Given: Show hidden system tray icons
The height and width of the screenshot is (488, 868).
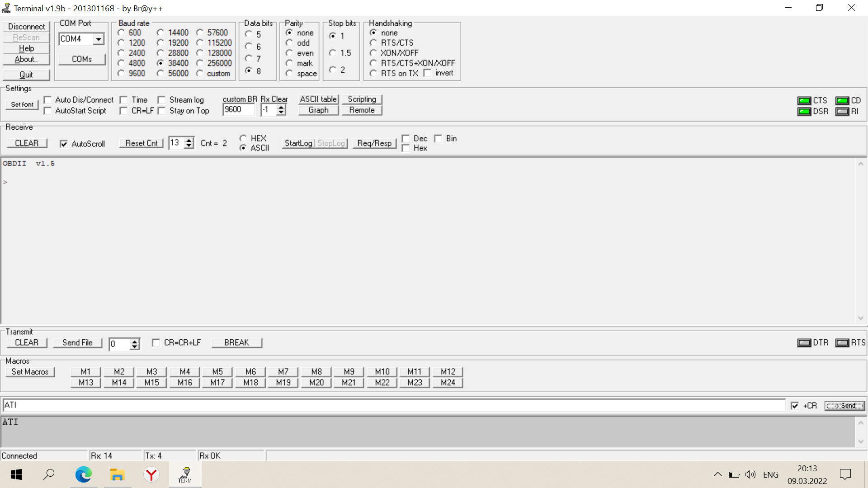Looking at the screenshot, I should (x=717, y=474).
